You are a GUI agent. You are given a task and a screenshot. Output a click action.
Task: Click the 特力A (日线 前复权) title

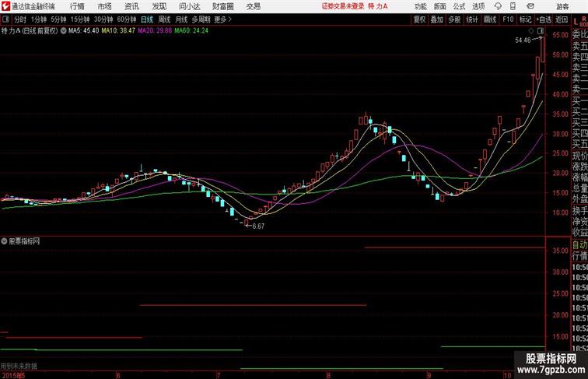[30, 31]
